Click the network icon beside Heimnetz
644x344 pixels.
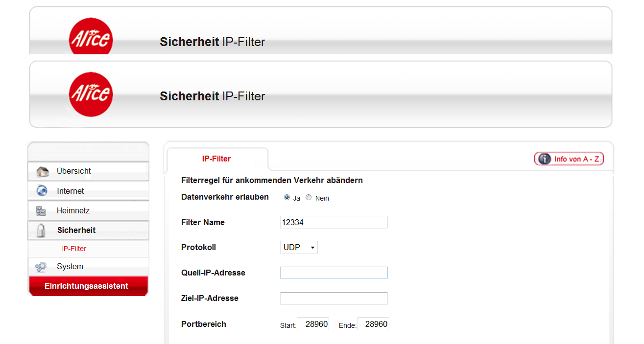pyautogui.click(x=41, y=211)
